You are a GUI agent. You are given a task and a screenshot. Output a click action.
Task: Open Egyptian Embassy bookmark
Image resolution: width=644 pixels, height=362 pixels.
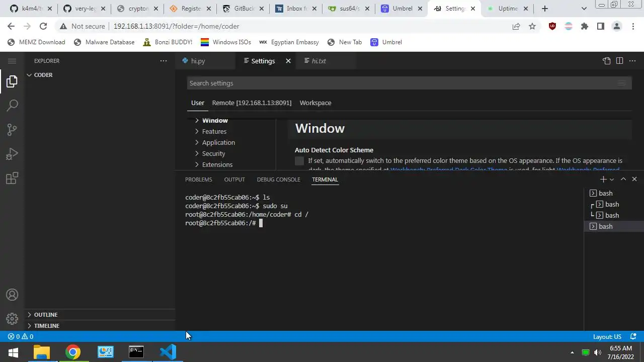point(289,42)
